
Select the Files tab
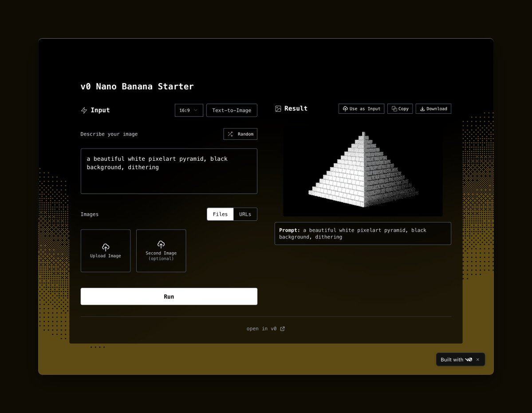coord(220,214)
